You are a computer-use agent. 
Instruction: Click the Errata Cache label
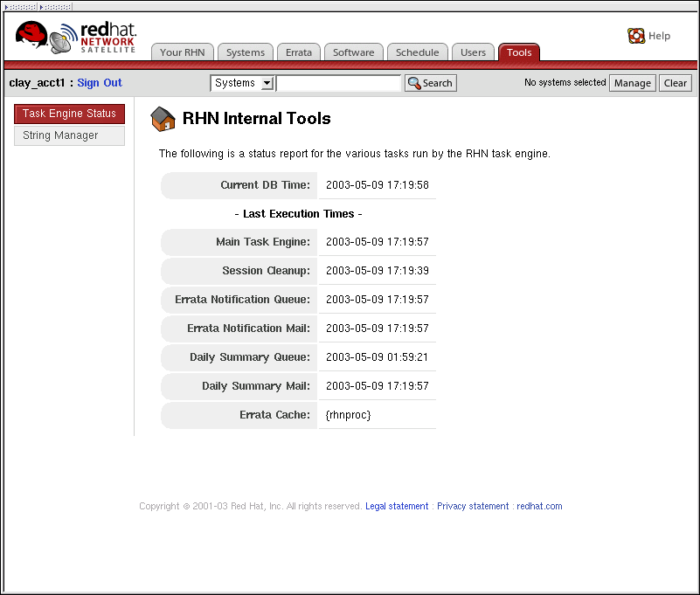pos(274,415)
